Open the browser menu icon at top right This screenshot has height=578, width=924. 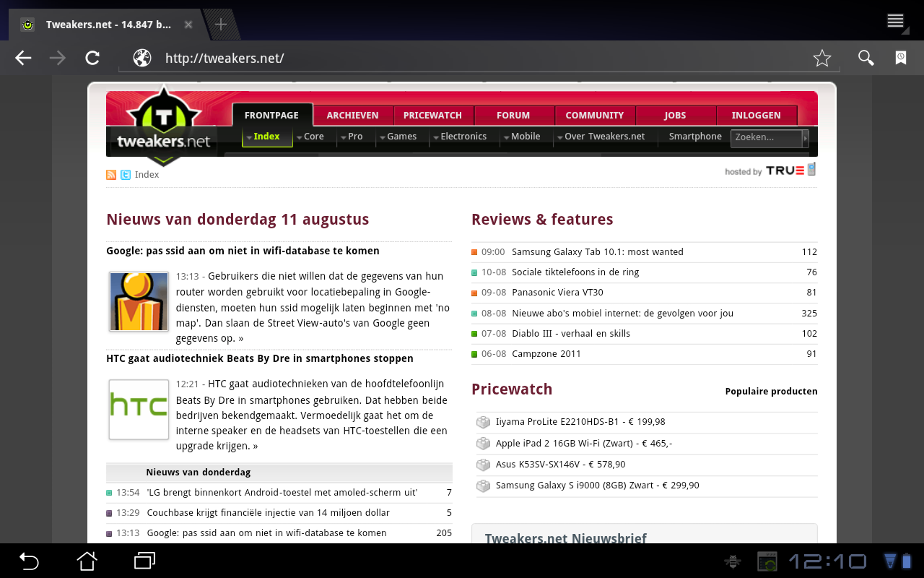[x=896, y=21]
